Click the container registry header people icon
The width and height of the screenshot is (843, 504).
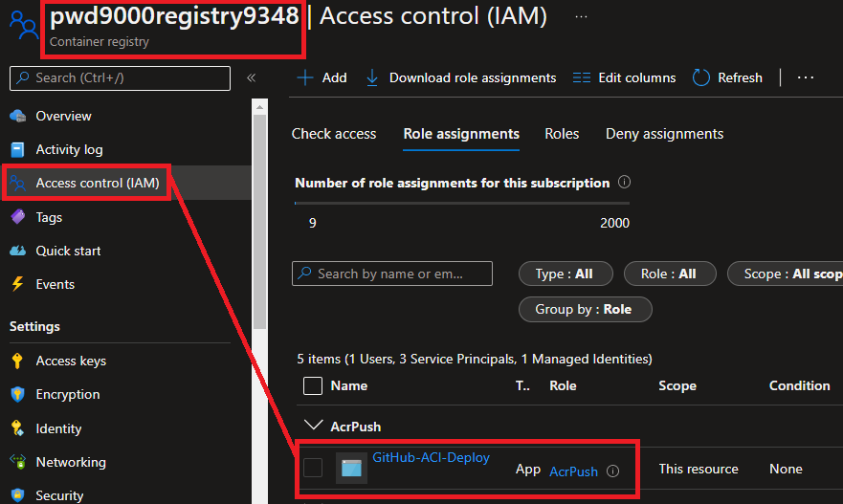(x=24, y=25)
